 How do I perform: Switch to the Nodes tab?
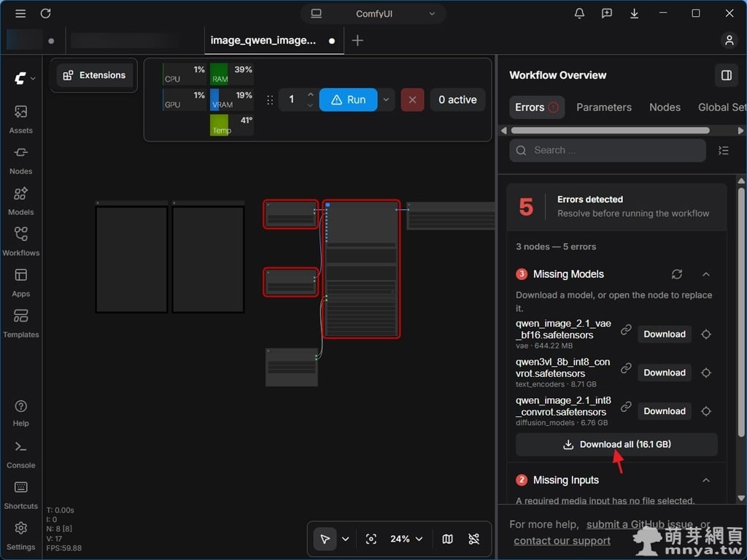(665, 107)
